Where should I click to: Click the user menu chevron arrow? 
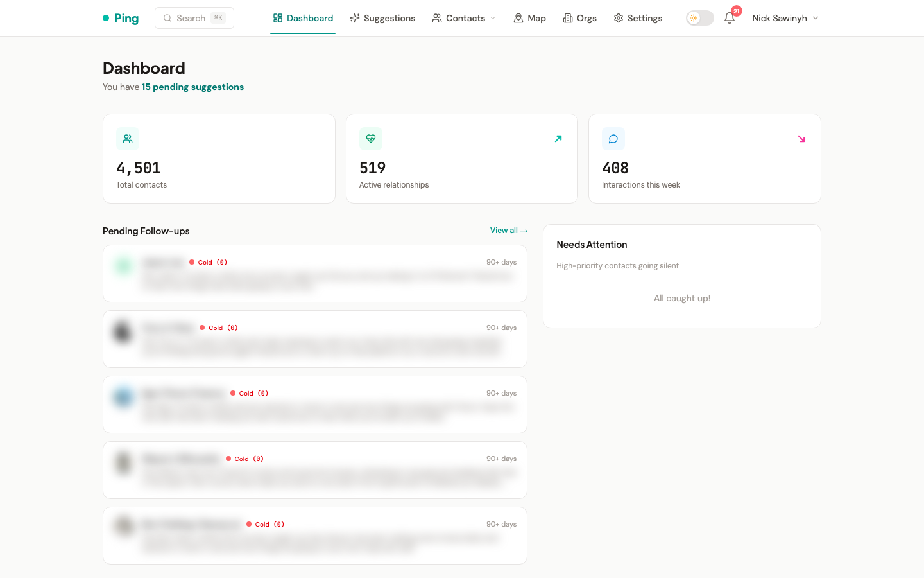click(x=816, y=18)
